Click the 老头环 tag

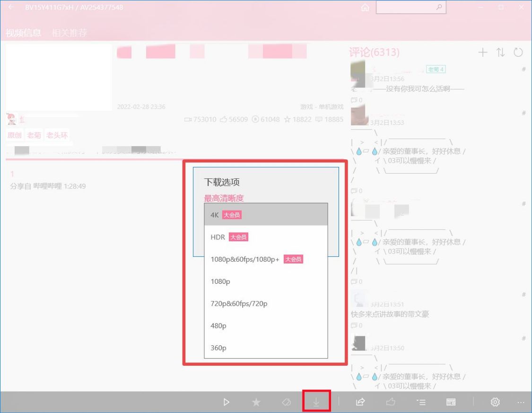[x=57, y=135]
